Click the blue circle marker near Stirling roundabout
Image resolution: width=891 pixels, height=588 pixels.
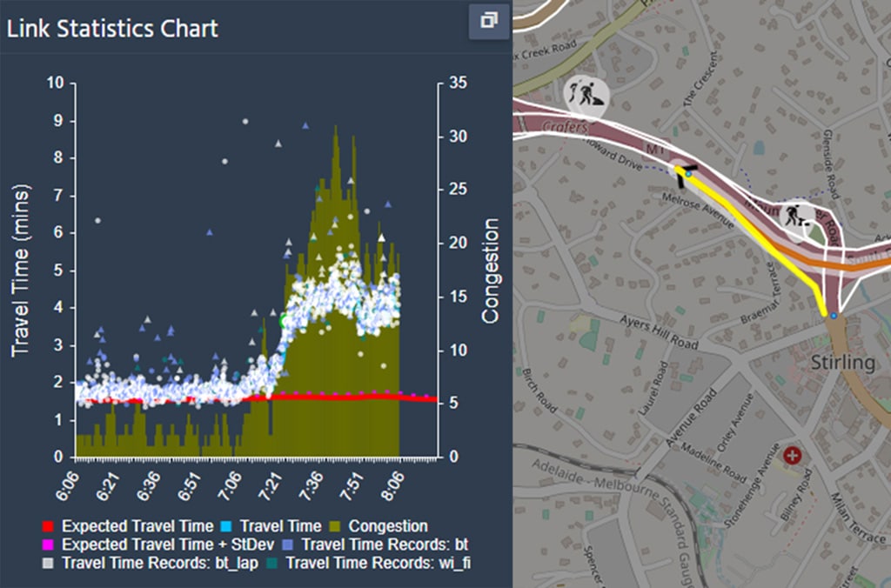coord(833,315)
